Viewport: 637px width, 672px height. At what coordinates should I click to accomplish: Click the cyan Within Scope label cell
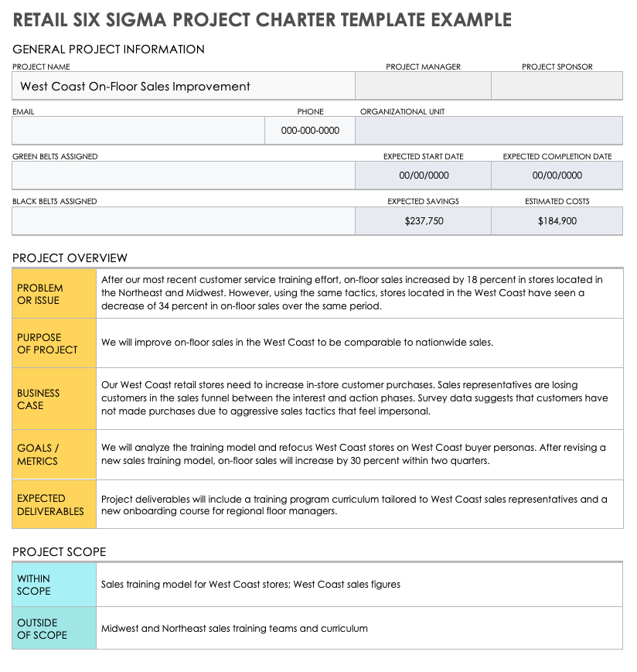[x=54, y=585]
